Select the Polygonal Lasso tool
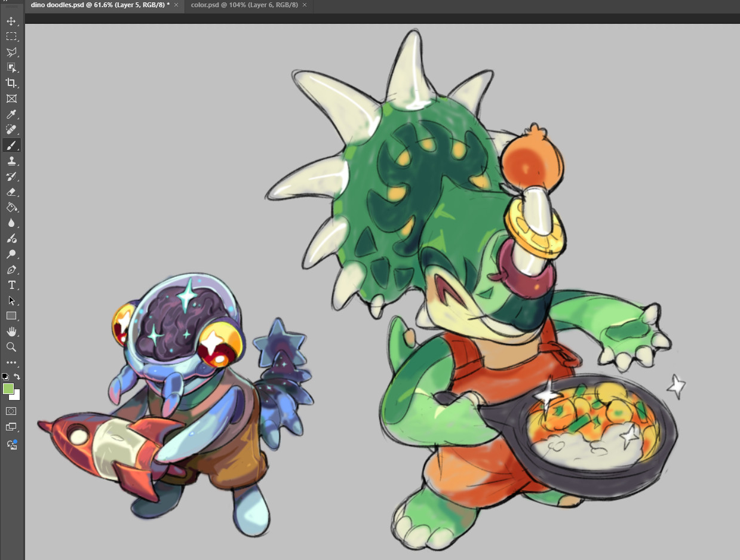 pos(11,52)
